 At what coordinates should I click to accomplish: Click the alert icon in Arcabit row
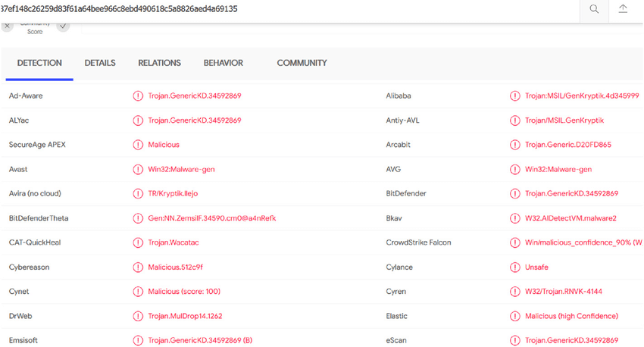click(x=514, y=145)
